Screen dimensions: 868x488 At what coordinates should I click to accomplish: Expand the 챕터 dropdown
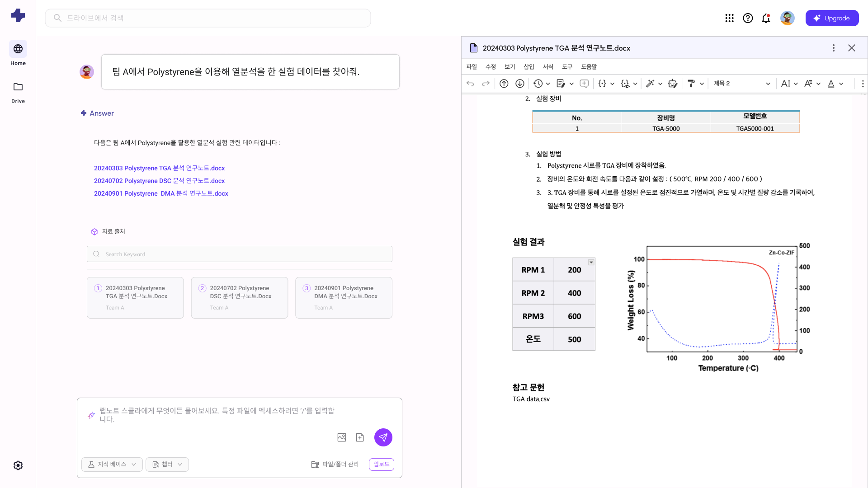[x=167, y=464]
